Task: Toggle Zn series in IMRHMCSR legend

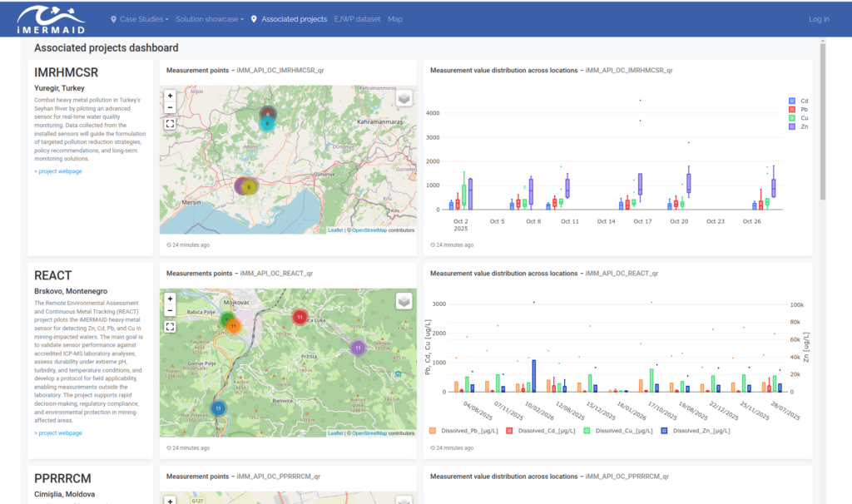Action: tap(798, 126)
